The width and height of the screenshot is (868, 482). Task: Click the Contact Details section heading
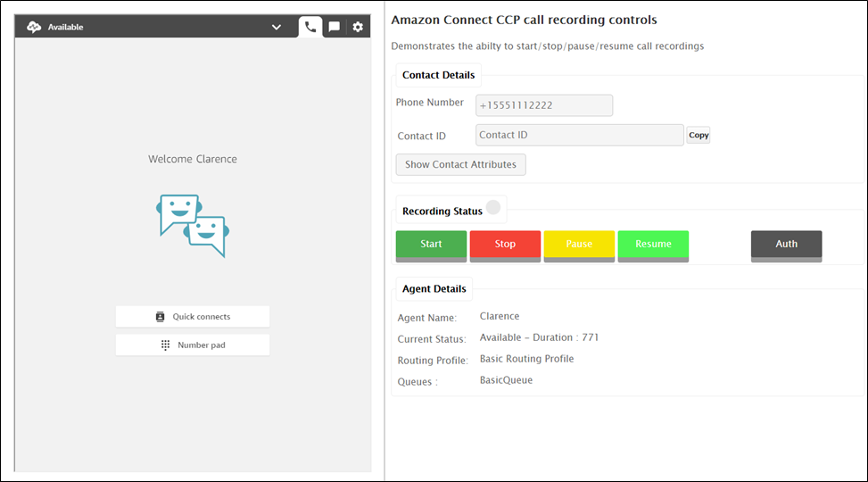(438, 75)
